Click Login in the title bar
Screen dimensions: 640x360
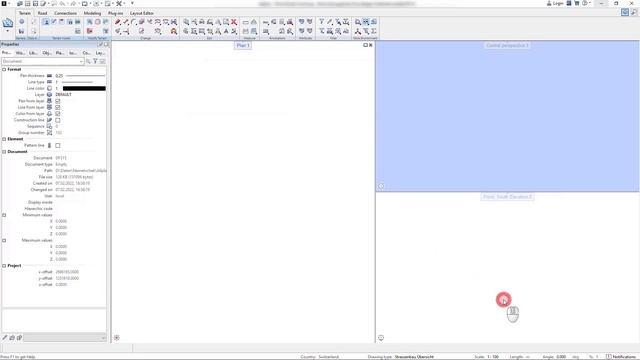coord(555,3)
